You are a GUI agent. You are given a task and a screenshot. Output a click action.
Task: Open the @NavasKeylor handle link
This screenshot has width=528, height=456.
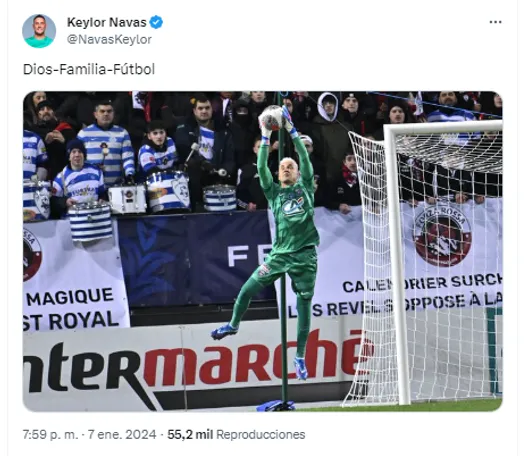109,39
